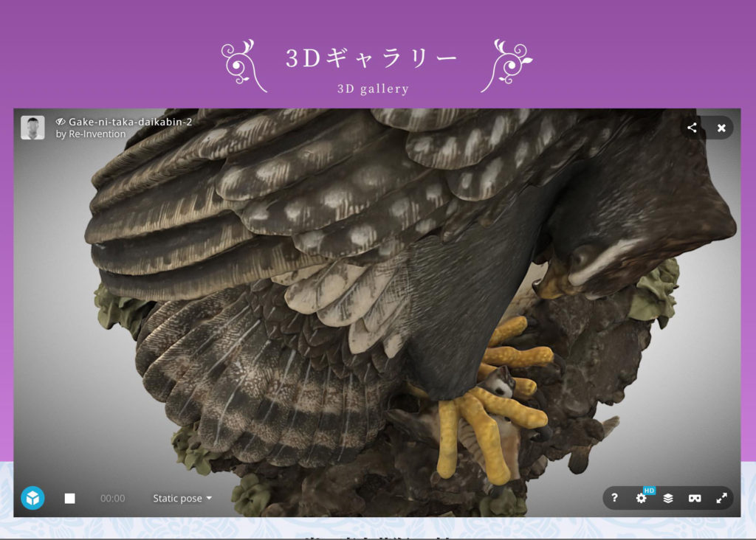Click the HD quality badge
The image size is (756, 540).
[x=649, y=491]
